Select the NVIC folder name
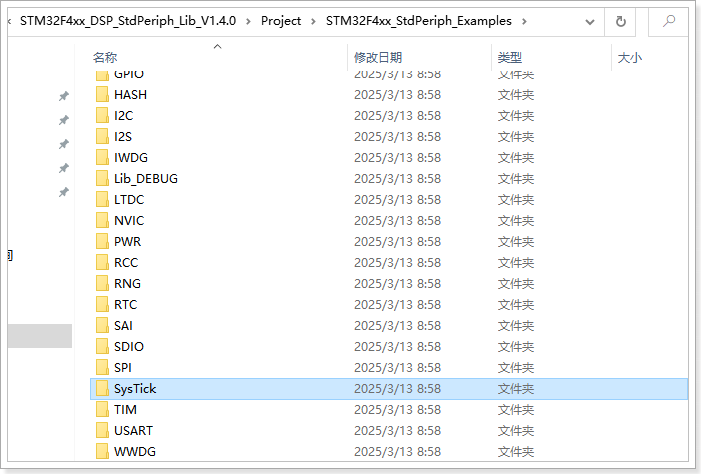701x474 pixels. tap(129, 220)
